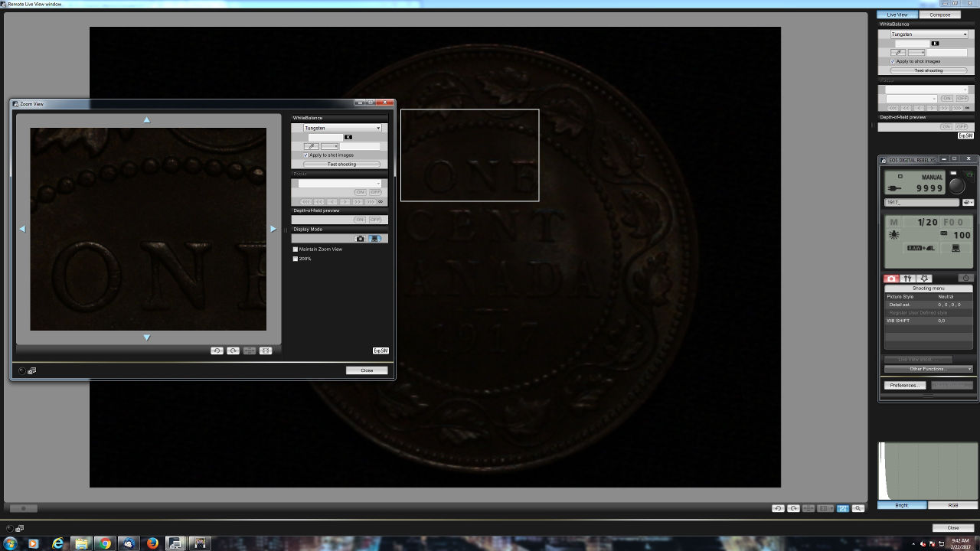The width and height of the screenshot is (980, 551).
Task: Switch the histogram to the RGB tab
Action: (952, 505)
